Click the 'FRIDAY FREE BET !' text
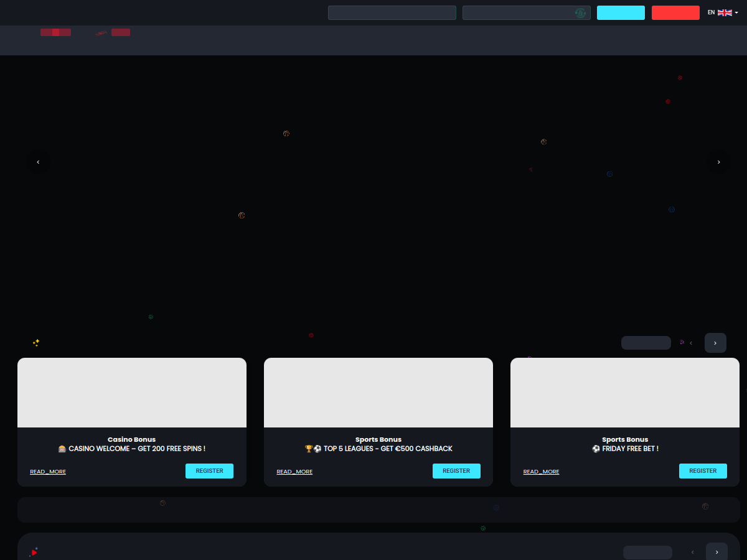747x560 pixels. 625,449
